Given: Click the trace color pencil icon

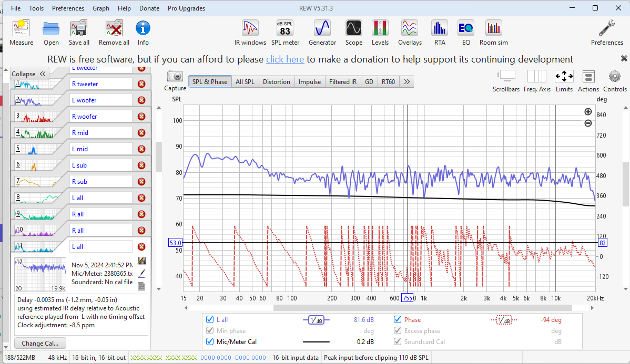Looking at the screenshot, I should (x=141, y=273).
